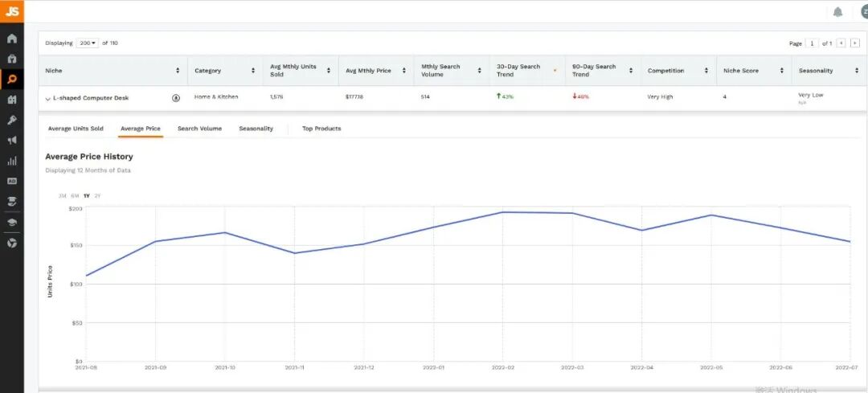Switch to Search Volume tab
The width and height of the screenshot is (868, 393).
tap(199, 129)
